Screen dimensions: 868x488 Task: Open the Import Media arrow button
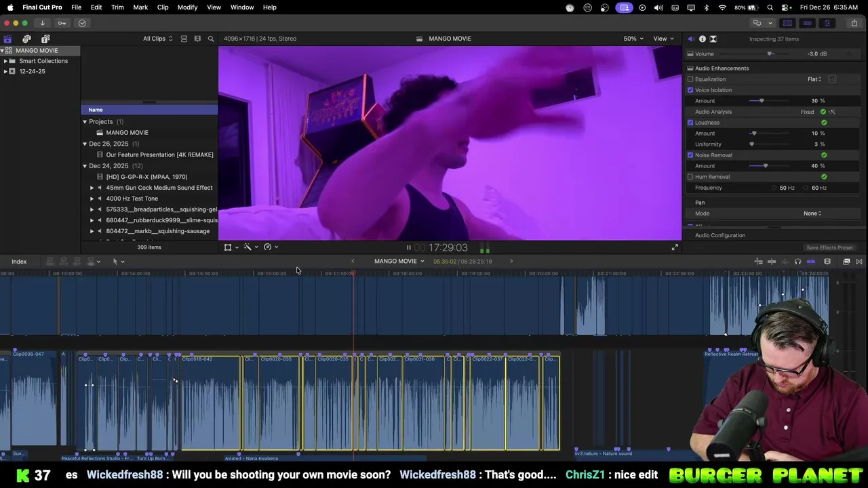pyautogui.click(x=42, y=23)
